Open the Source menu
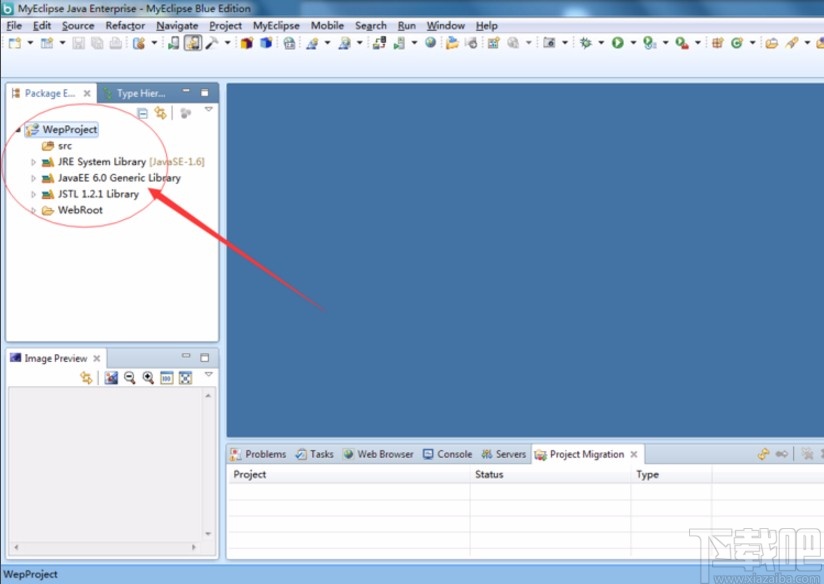This screenshot has width=824, height=584. (x=78, y=26)
